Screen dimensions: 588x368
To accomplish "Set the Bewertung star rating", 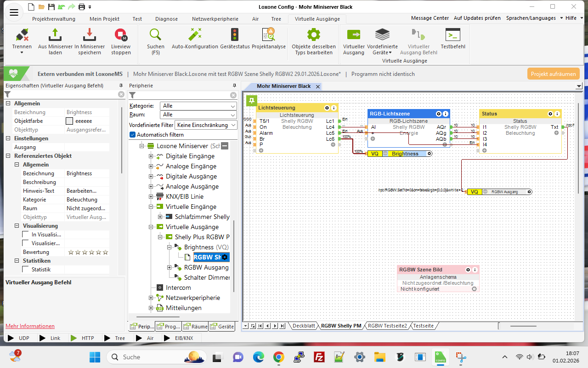I will coord(88,252).
